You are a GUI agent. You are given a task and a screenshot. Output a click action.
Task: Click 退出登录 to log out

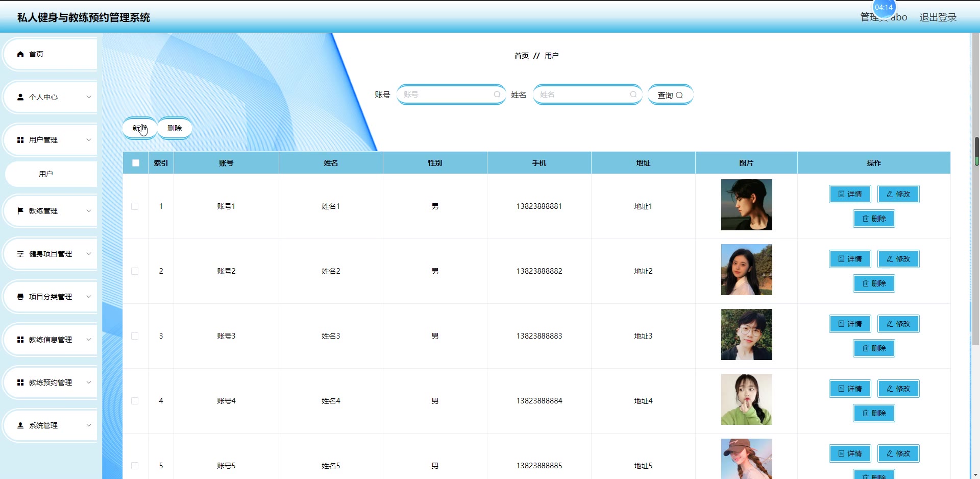point(938,17)
